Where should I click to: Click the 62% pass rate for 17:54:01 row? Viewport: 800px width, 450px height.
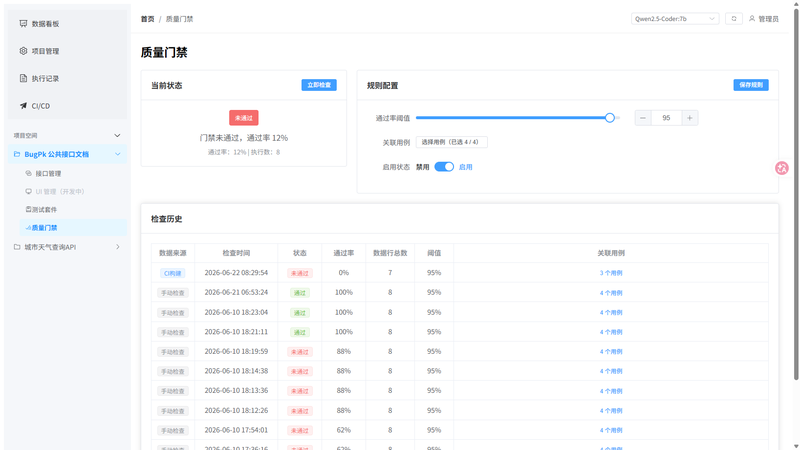point(343,430)
